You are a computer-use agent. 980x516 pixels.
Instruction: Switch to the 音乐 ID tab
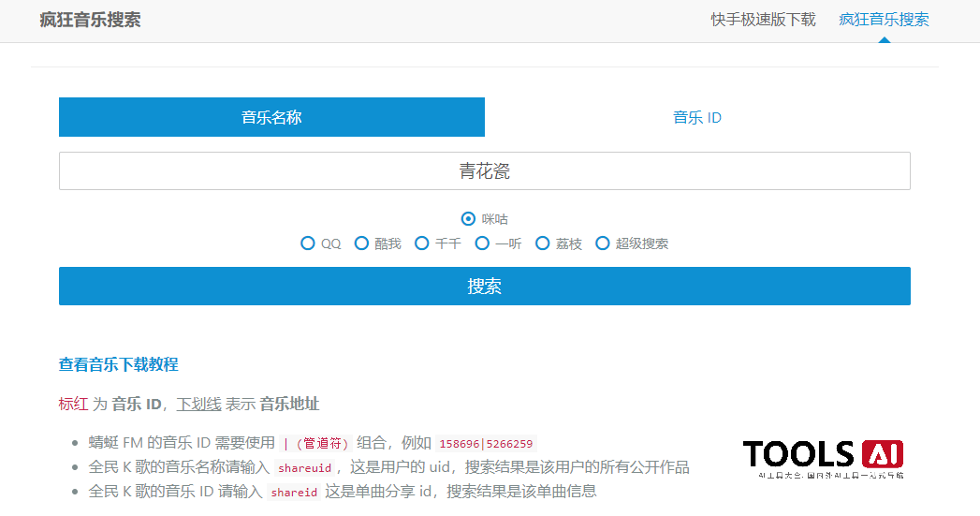(697, 118)
